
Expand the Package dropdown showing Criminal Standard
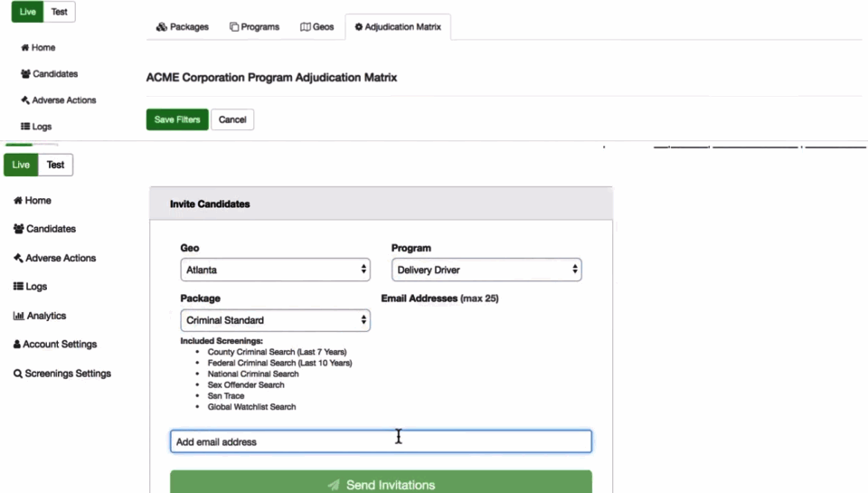pos(275,320)
